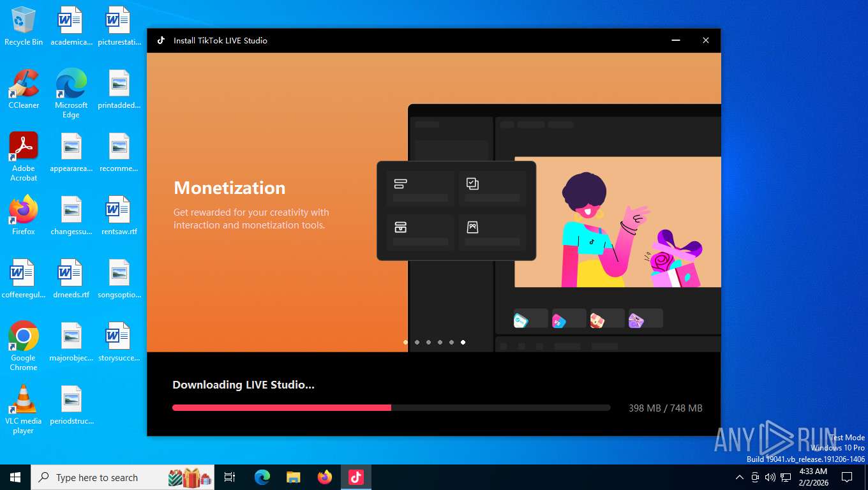Click the '398 MB / 748 MB' download size
868x490 pixels.
666,408
